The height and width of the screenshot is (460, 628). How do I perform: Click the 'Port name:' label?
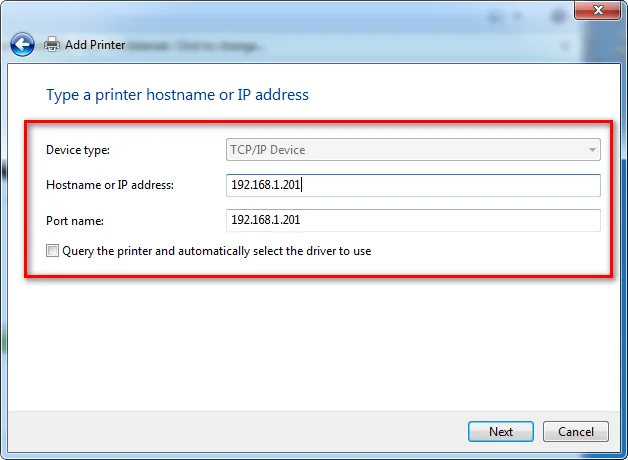pyautogui.click(x=75, y=220)
